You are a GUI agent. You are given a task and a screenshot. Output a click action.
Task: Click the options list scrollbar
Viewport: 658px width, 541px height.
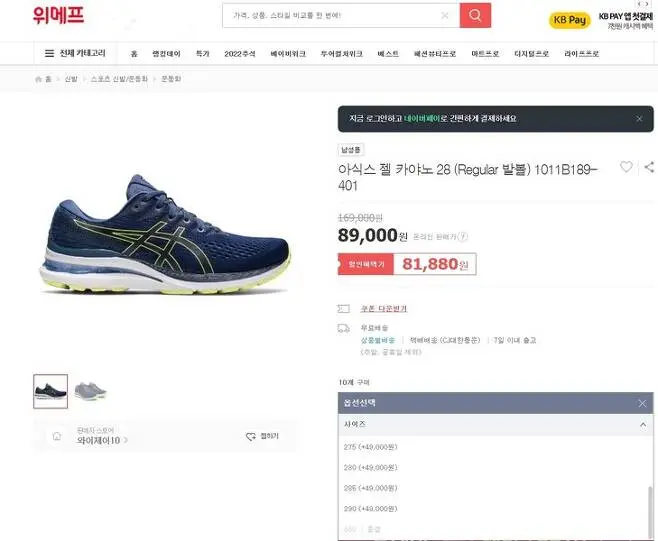[650, 512]
